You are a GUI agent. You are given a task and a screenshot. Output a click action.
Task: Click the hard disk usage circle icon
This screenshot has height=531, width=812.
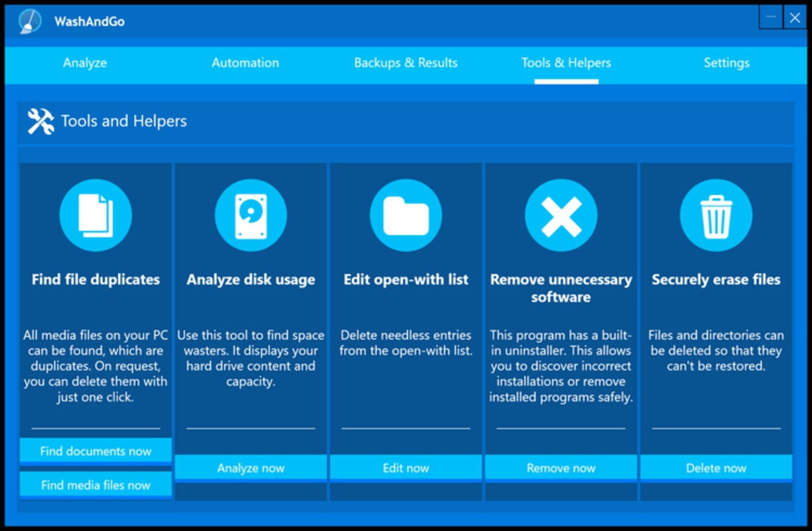251,215
